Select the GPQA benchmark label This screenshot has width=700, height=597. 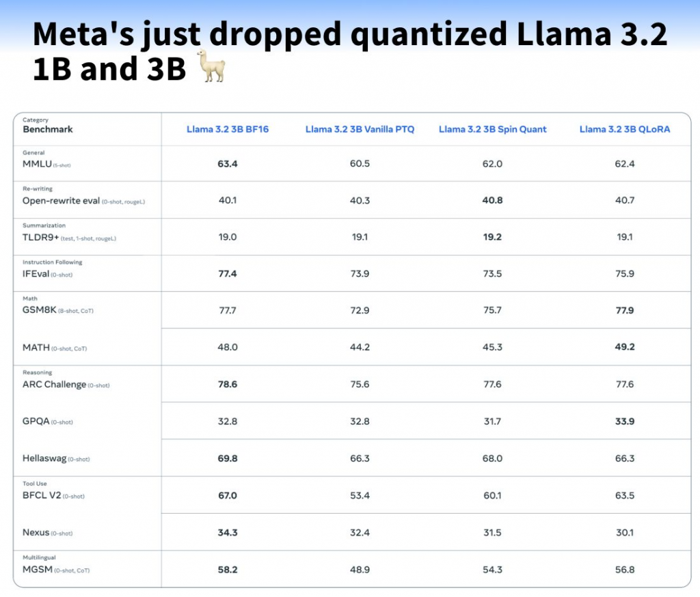pos(36,421)
